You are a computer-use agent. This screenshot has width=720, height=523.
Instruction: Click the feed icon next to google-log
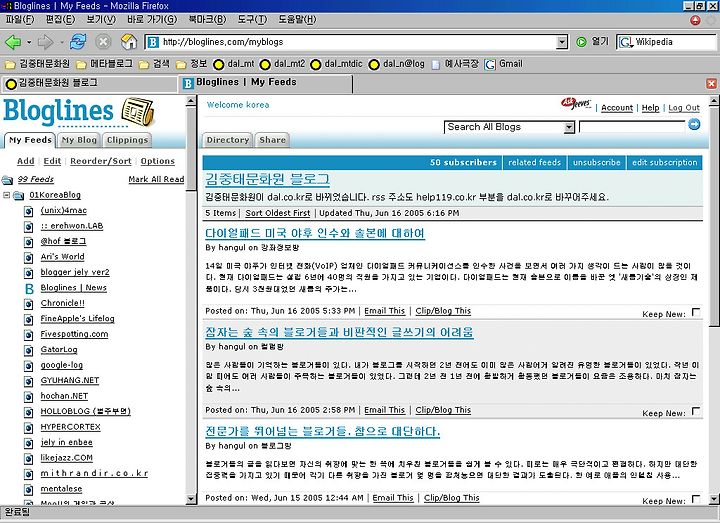click(x=28, y=366)
